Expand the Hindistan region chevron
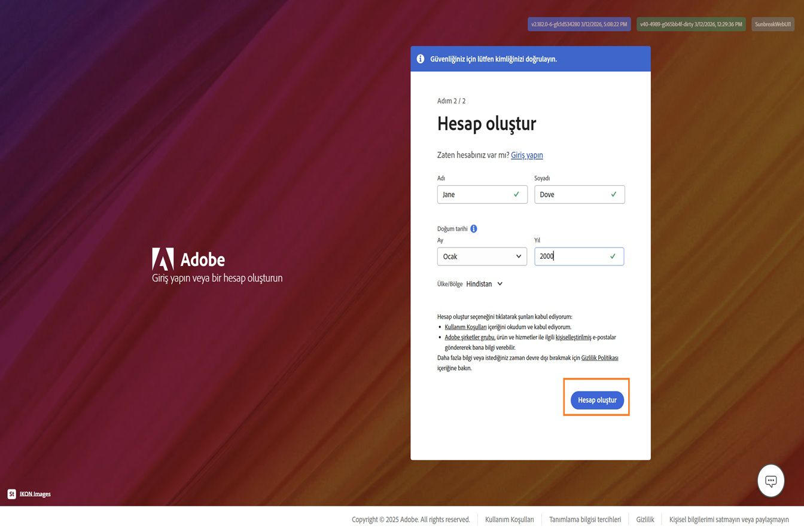Image resolution: width=804 pixels, height=532 pixels. pyautogui.click(x=500, y=284)
